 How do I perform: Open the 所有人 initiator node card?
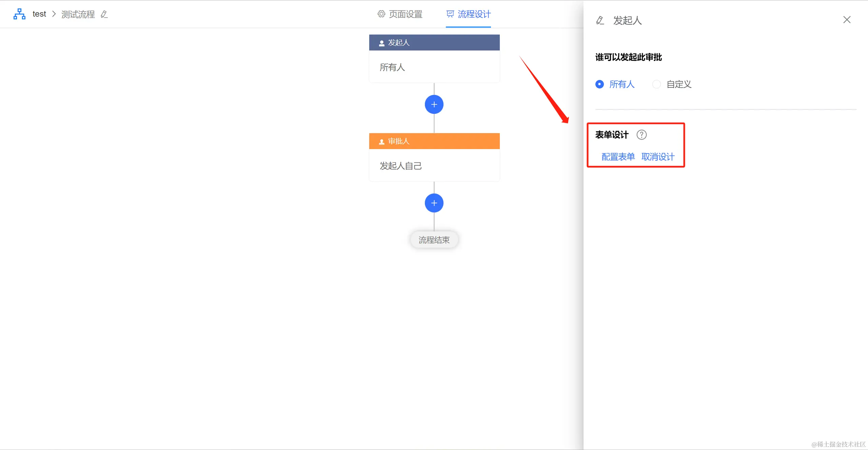(434, 67)
